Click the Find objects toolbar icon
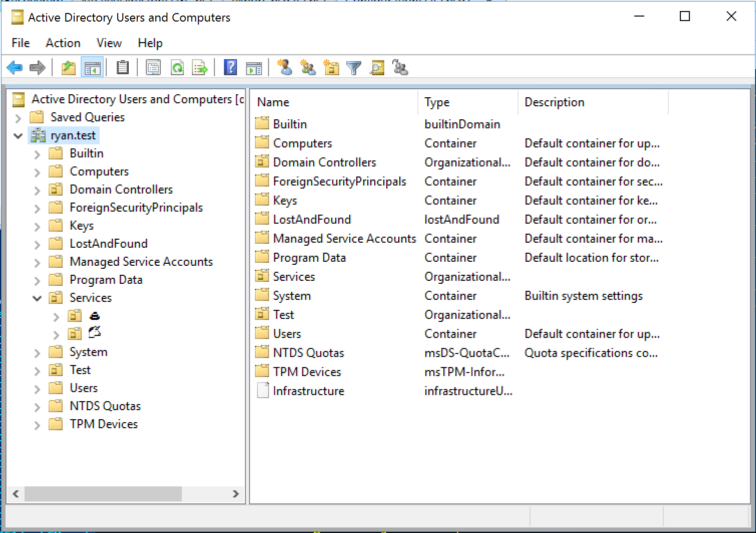 click(377, 67)
